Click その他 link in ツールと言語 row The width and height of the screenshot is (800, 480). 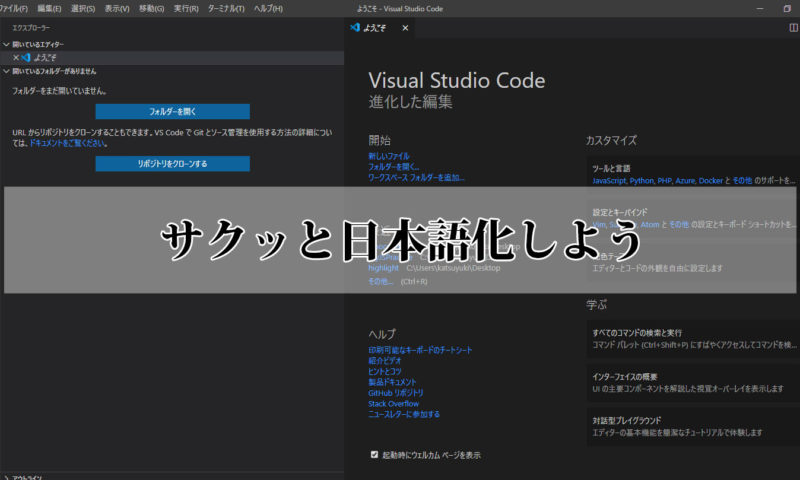[x=742, y=181]
